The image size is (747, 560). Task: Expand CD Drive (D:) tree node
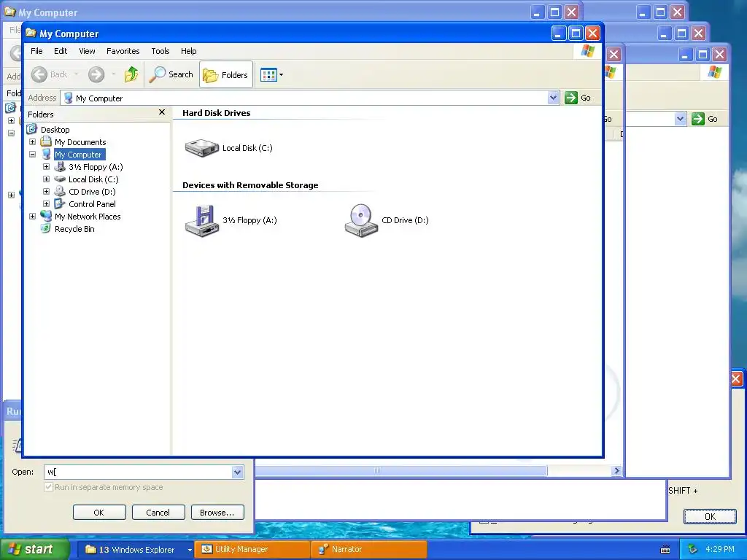[46, 192]
